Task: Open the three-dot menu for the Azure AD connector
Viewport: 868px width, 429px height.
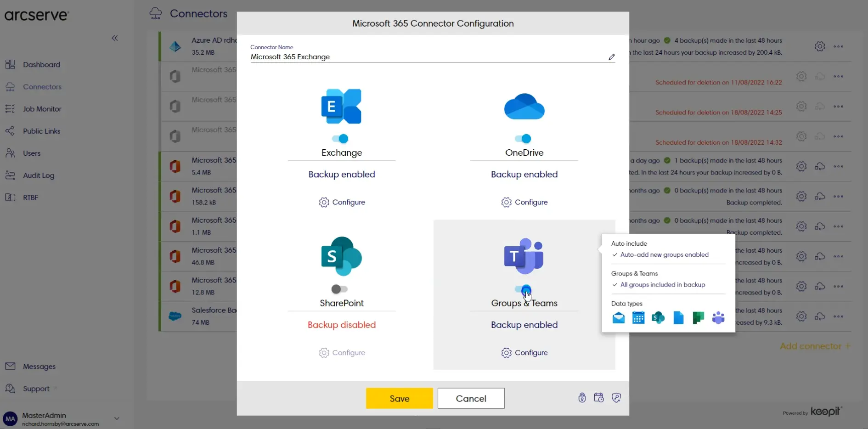Action: (x=839, y=46)
